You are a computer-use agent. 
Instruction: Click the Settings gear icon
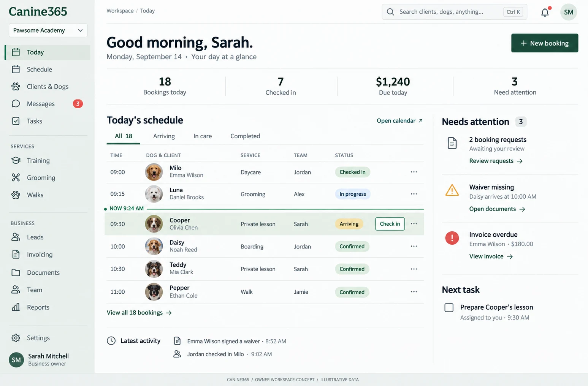(x=16, y=338)
